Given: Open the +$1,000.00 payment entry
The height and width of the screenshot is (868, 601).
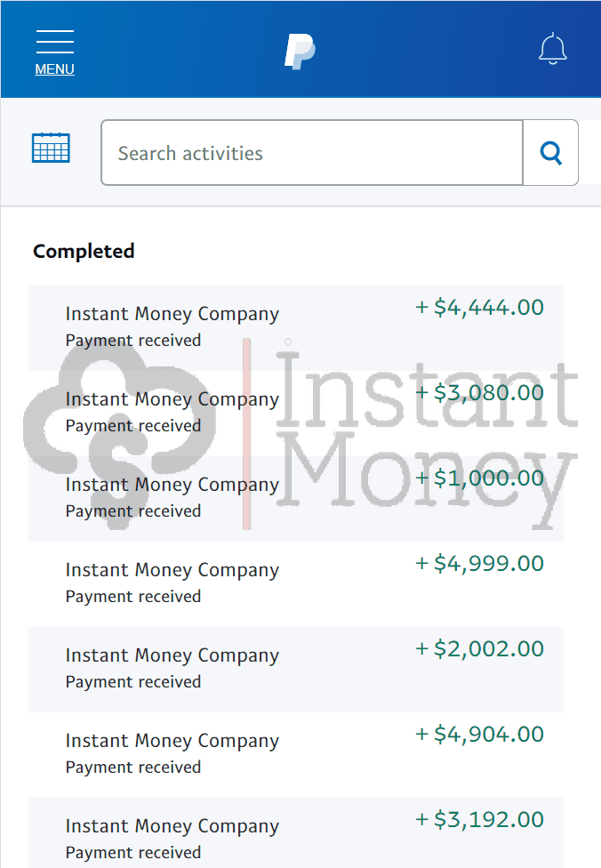Looking at the screenshot, I should tap(295, 499).
